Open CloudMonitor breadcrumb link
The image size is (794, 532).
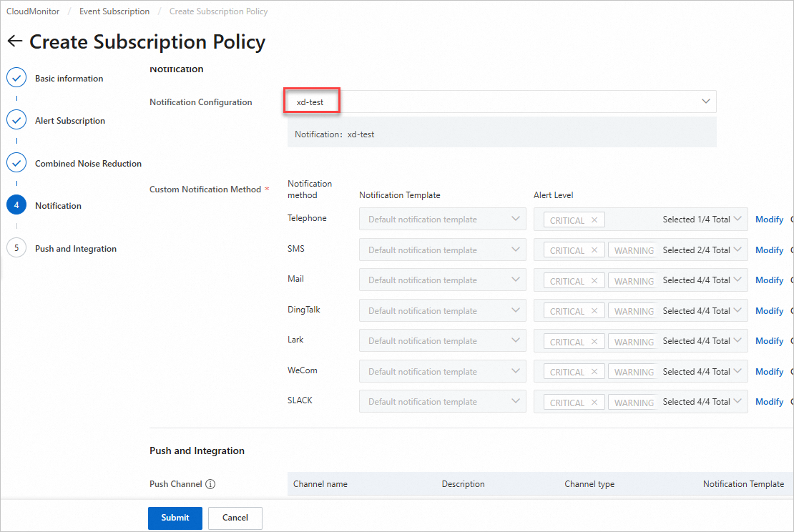(33, 11)
